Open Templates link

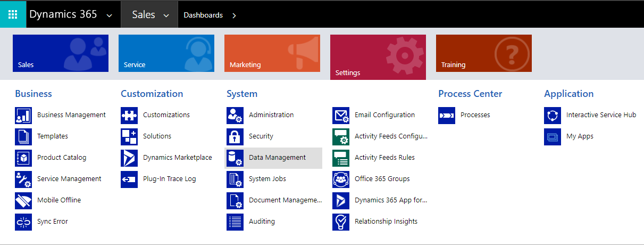(53, 136)
